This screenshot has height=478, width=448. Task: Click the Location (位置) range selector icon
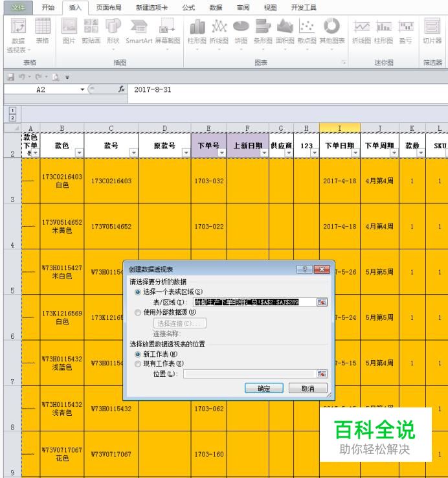[322, 374]
